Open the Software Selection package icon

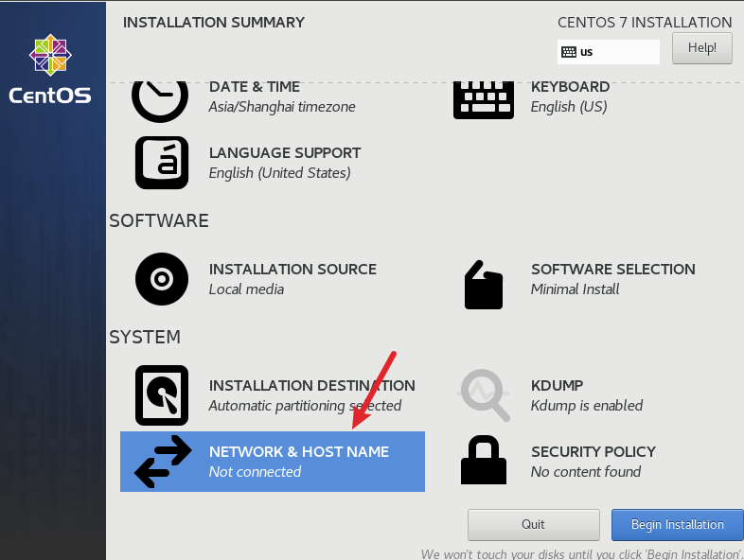[484, 285]
